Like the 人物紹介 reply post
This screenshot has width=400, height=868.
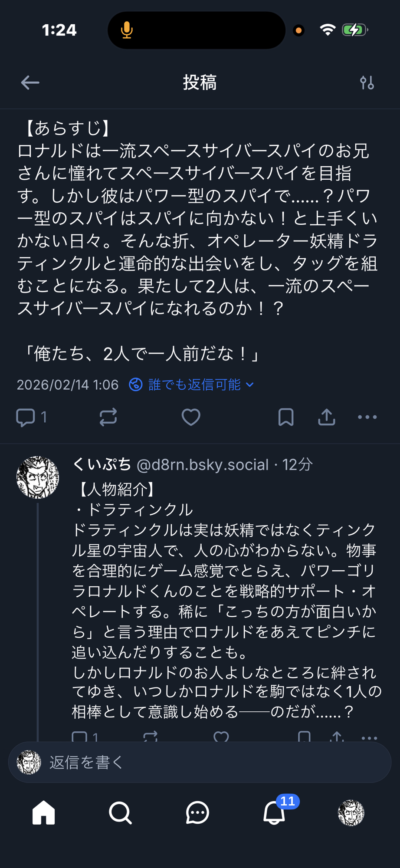(x=221, y=737)
